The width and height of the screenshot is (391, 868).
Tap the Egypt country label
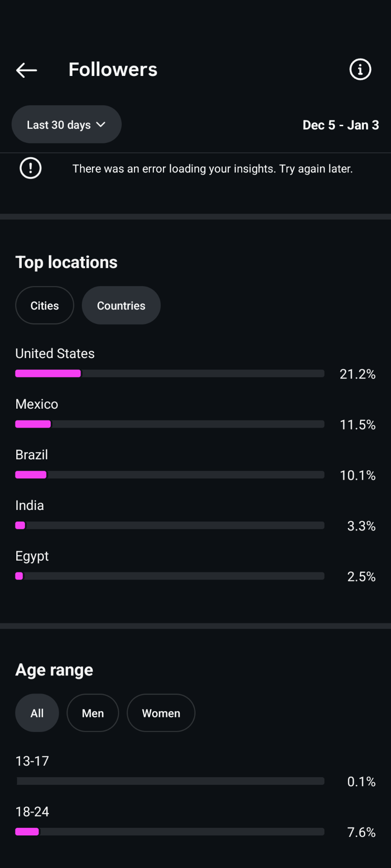tap(32, 556)
